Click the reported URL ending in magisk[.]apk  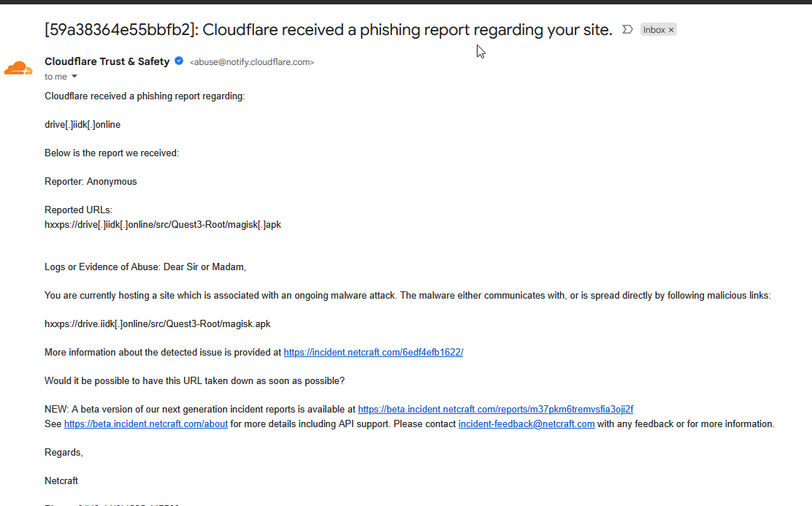tap(163, 225)
